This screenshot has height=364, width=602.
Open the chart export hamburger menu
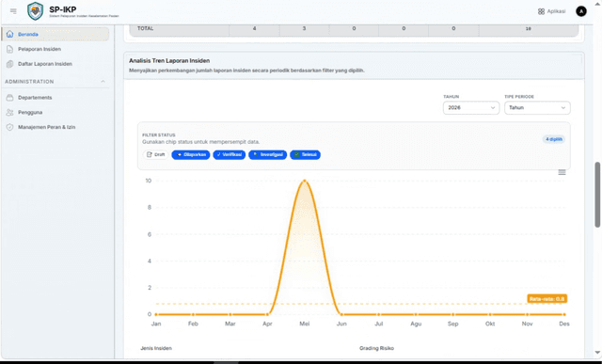coord(562,172)
